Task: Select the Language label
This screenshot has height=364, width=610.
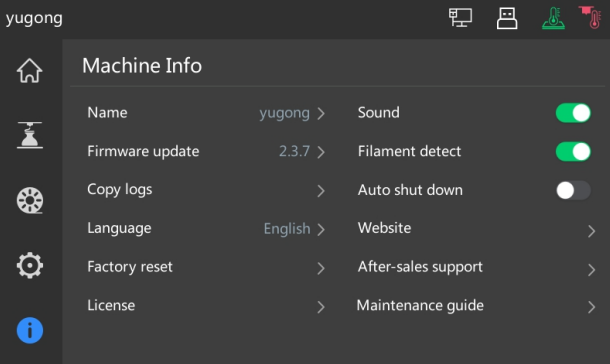Action: (x=119, y=229)
